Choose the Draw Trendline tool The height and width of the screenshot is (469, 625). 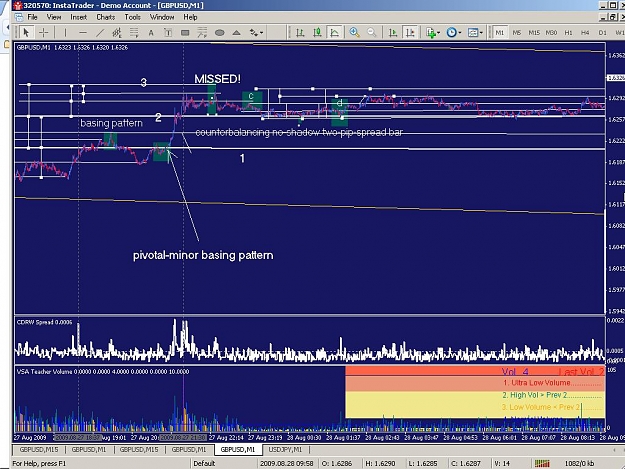tap(100, 33)
